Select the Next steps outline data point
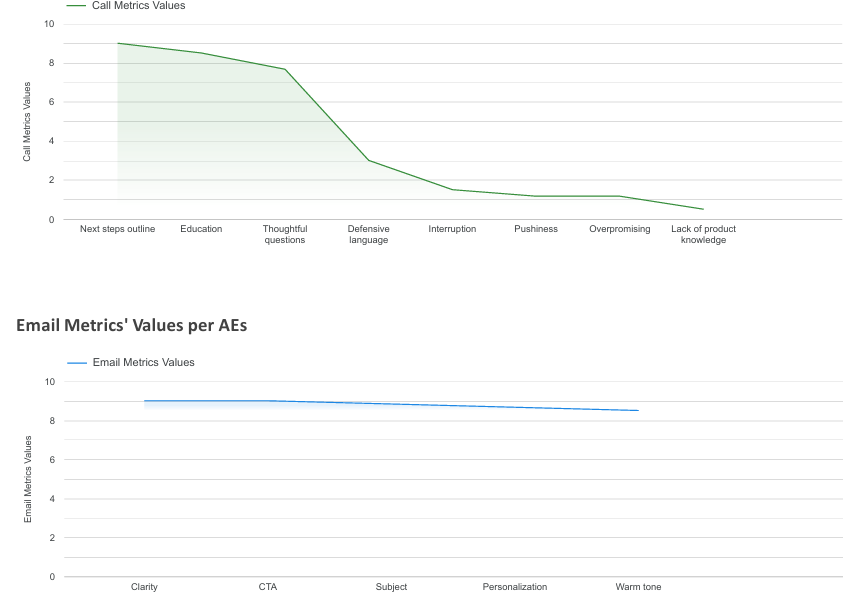 click(x=117, y=43)
